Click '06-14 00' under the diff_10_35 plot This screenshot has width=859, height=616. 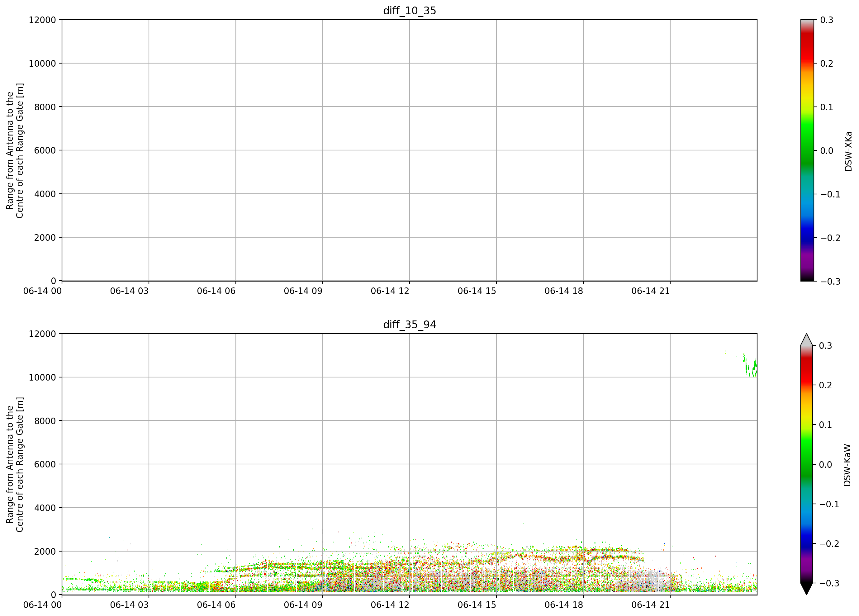coord(42,291)
